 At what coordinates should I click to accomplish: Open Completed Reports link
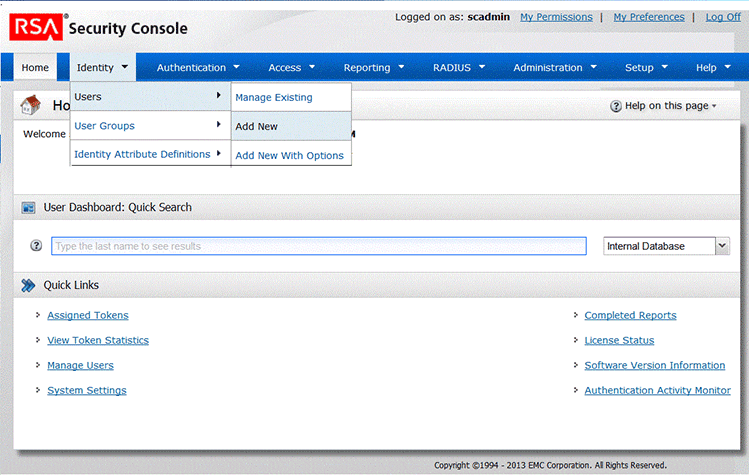631,315
